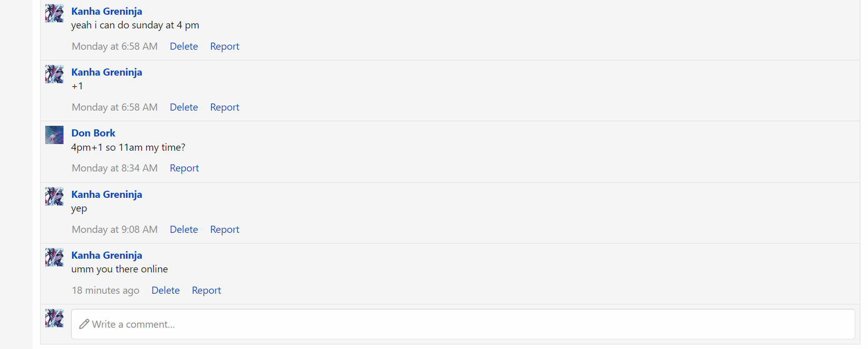Click Kanha Greninja's avatar beside the '+1' comment
The image size is (868, 349).
54,74
